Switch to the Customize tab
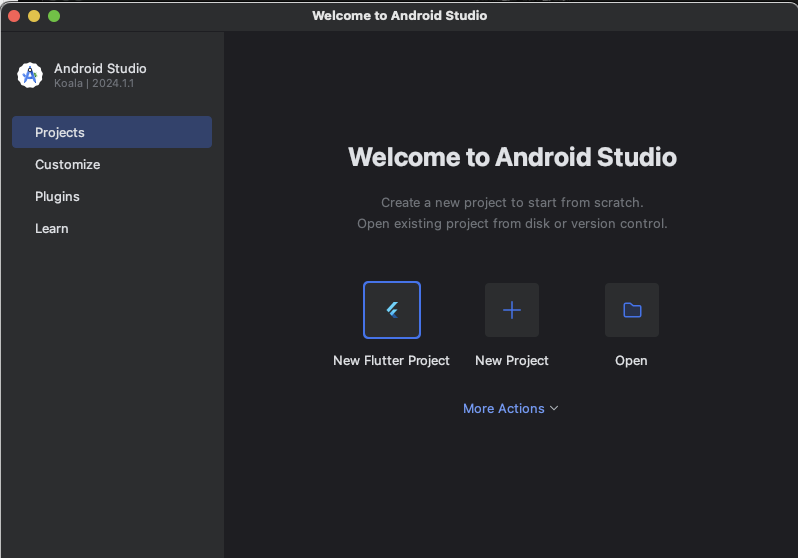798x558 pixels. [x=112, y=164]
